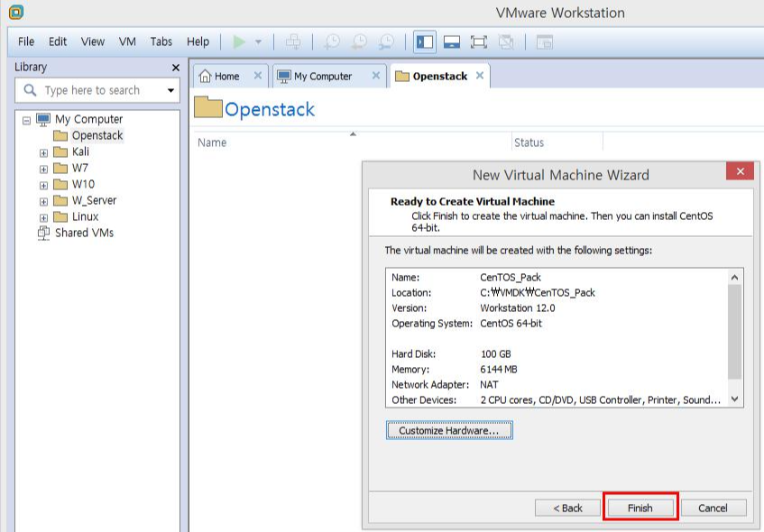Expand the W7 folder node
The height and width of the screenshot is (532, 764).
point(44,169)
